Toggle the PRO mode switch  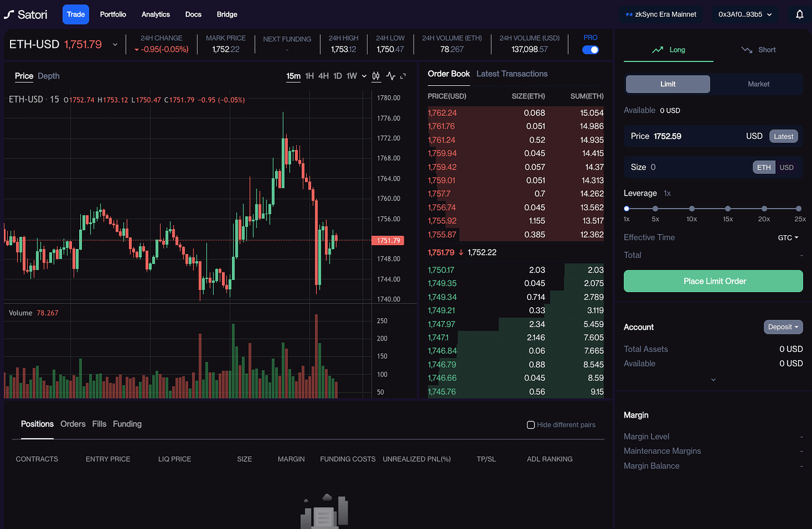tap(590, 50)
